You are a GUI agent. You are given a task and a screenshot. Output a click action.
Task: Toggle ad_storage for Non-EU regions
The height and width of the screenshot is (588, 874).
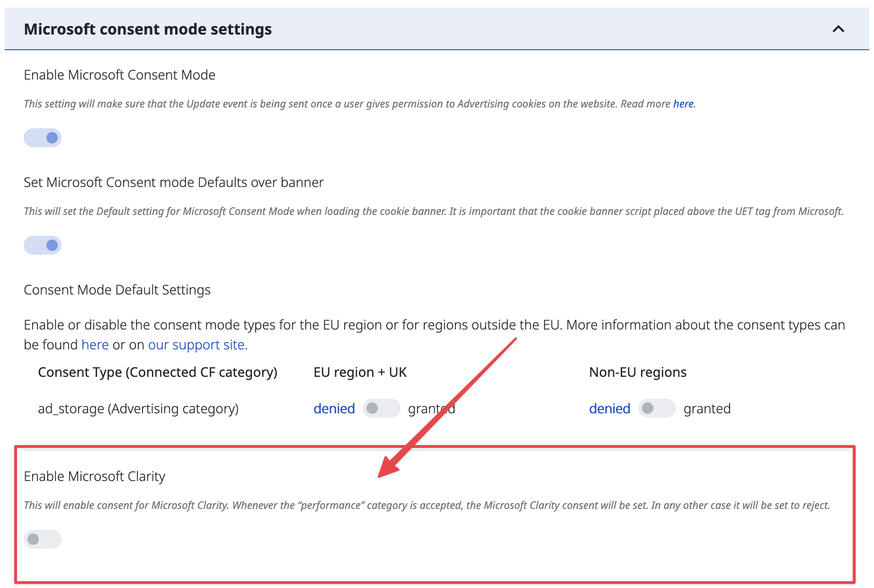657,408
